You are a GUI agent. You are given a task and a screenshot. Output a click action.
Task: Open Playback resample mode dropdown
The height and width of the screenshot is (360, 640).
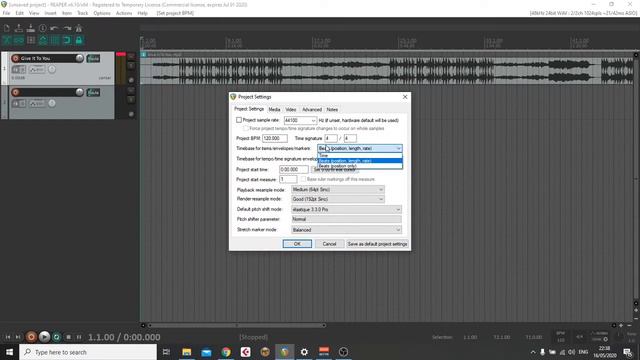(x=338, y=189)
